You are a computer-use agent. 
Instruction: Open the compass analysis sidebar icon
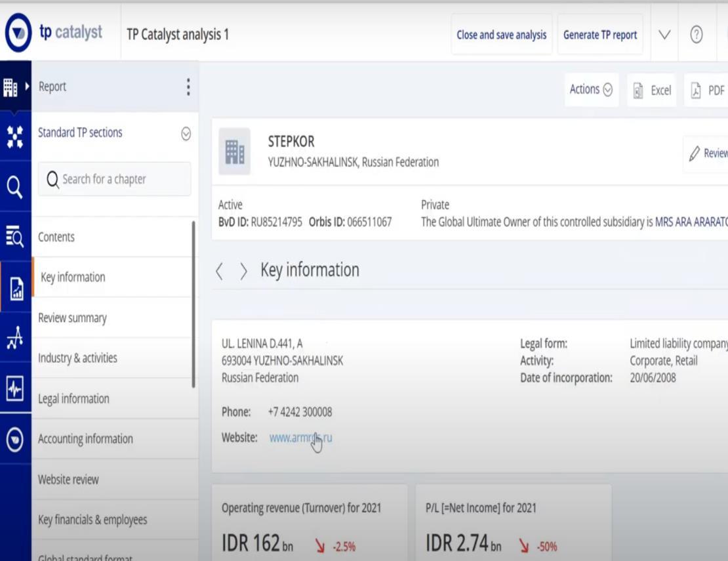[x=15, y=338]
